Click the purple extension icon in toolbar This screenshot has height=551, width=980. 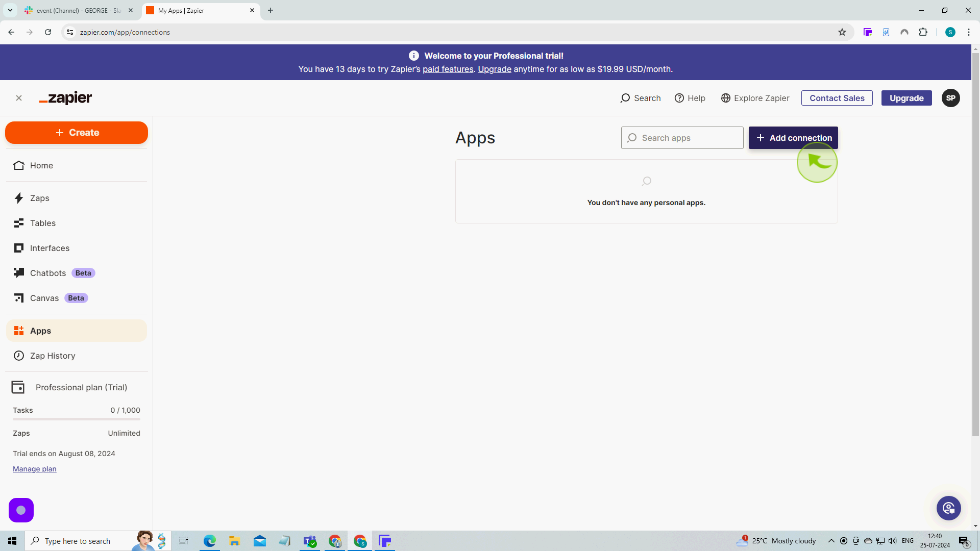point(868,32)
